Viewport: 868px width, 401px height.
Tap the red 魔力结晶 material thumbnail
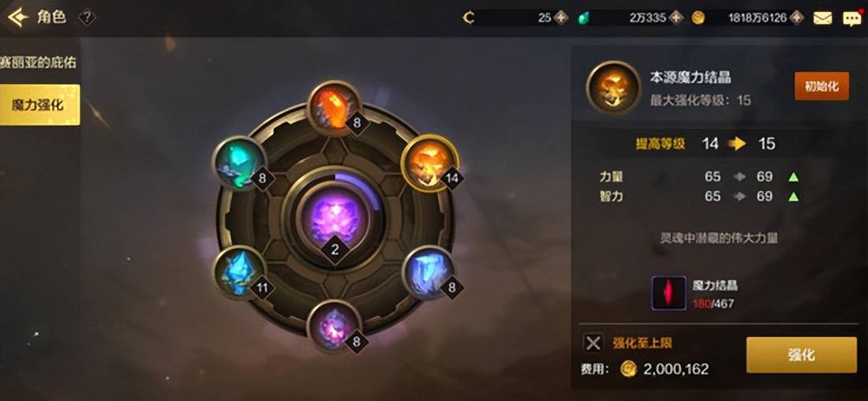[668, 293]
